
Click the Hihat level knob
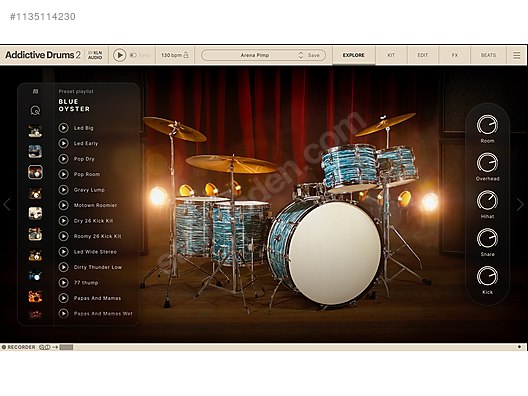[x=487, y=200]
